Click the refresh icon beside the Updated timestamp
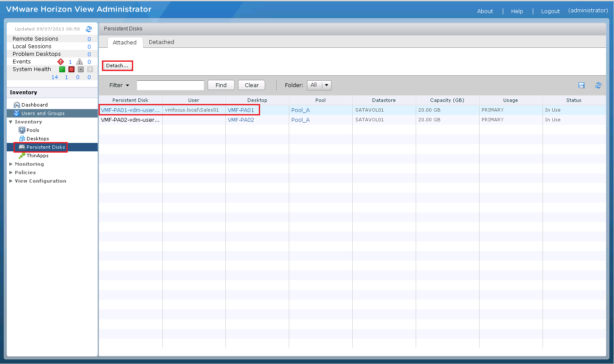 [89, 29]
